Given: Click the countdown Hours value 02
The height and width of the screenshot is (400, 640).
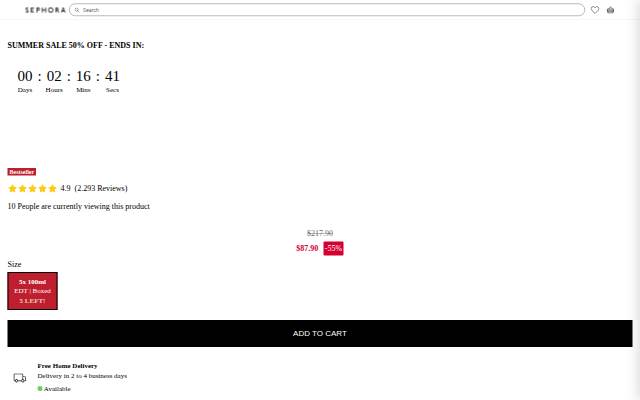Looking at the screenshot, I should [54, 76].
